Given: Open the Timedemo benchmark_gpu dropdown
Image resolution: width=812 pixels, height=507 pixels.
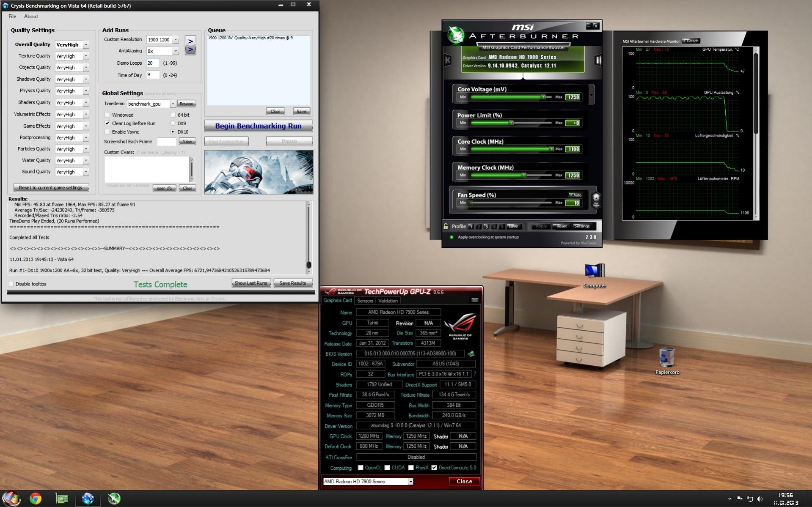Looking at the screenshot, I should pos(173,104).
